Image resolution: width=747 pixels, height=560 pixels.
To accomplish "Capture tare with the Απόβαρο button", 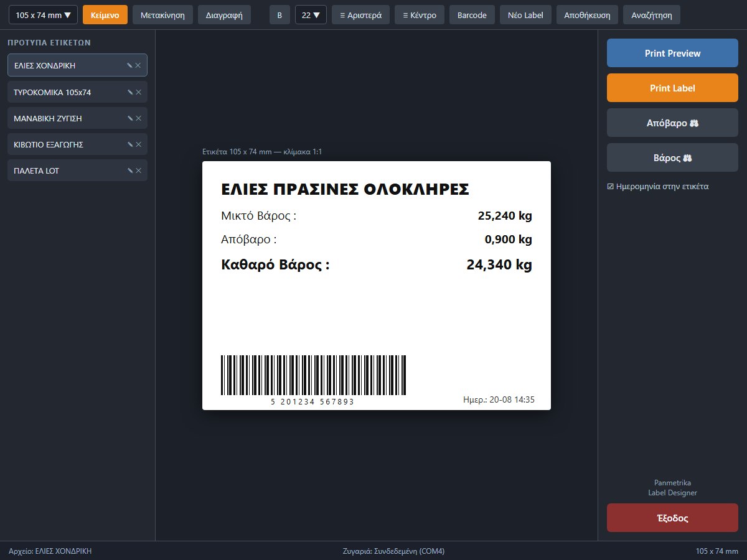I will (672, 123).
